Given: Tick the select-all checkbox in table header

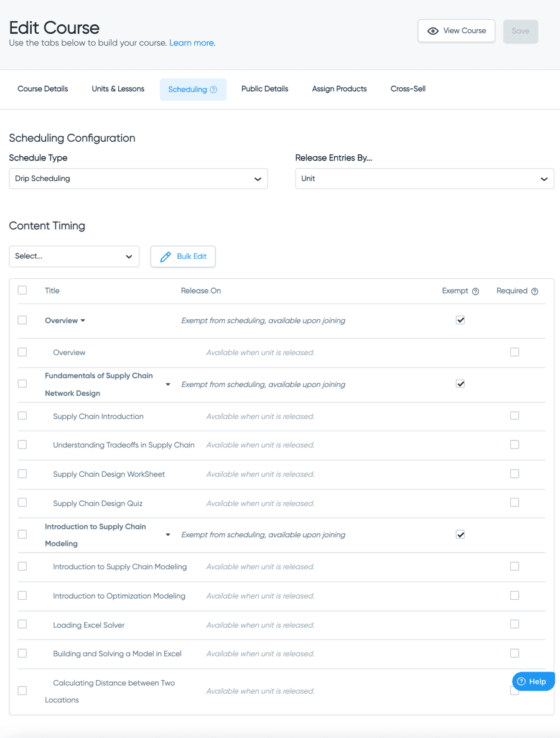Looking at the screenshot, I should pos(22,291).
